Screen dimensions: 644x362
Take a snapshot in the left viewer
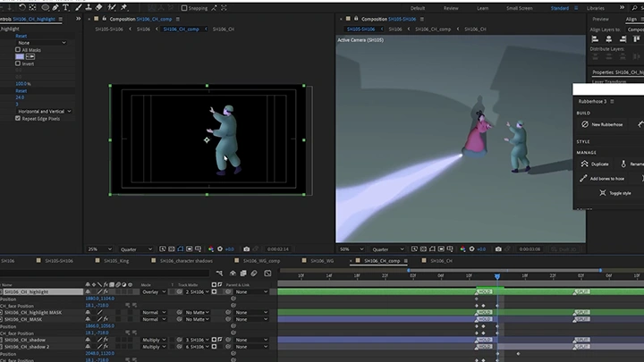[247, 249]
